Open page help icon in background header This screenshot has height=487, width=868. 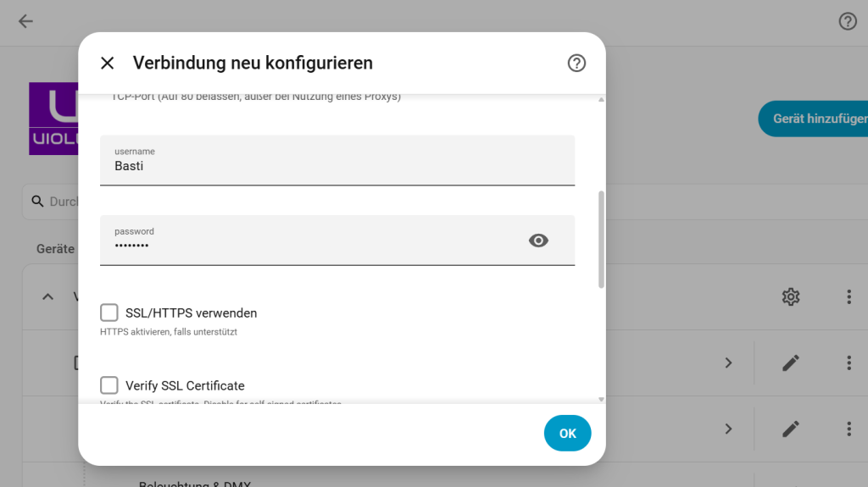click(x=848, y=21)
